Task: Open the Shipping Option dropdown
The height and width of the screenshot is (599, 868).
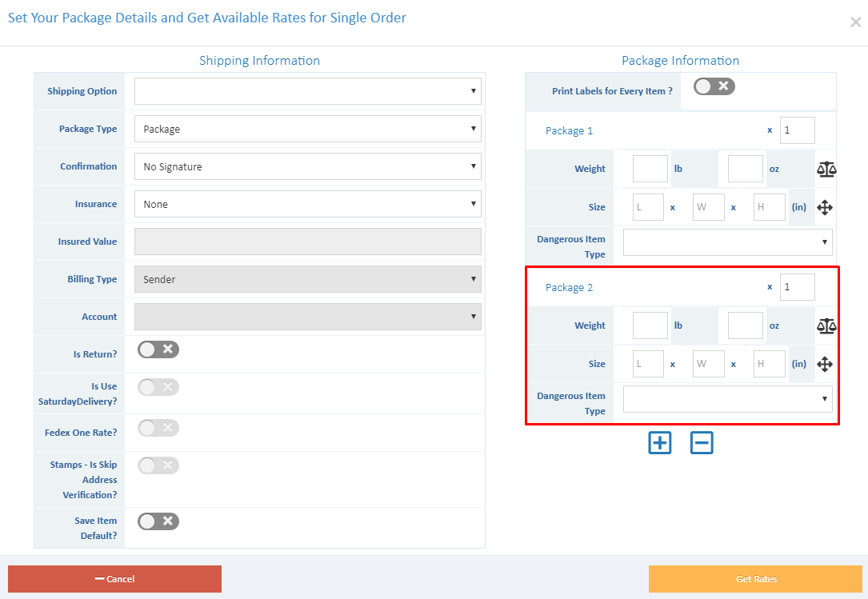Action: tap(307, 90)
